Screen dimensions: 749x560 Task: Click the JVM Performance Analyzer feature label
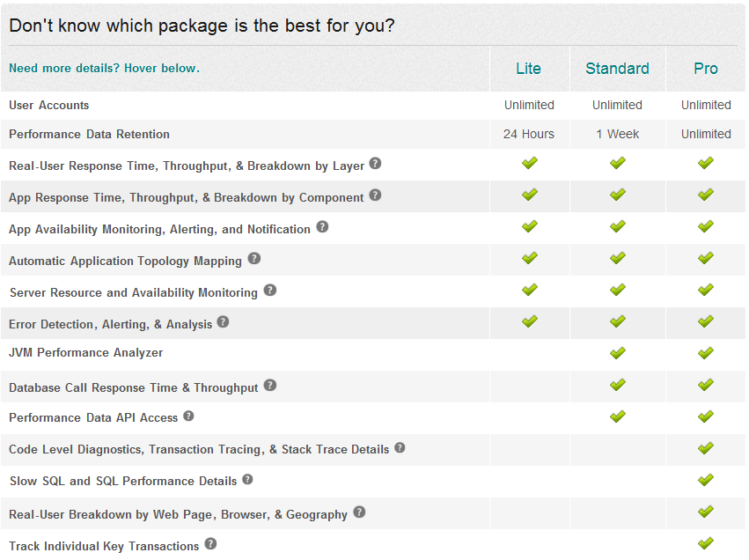click(85, 353)
